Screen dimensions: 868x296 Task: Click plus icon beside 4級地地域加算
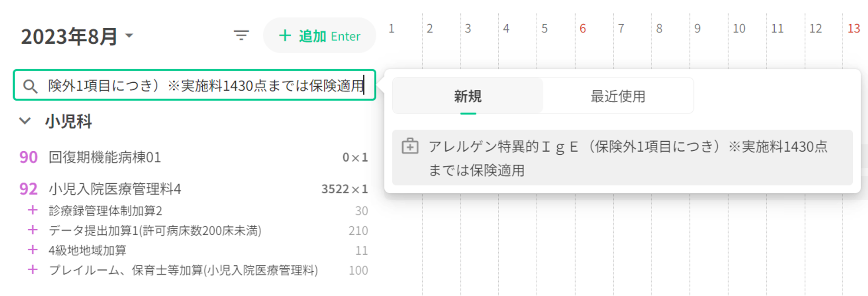tap(33, 250)
